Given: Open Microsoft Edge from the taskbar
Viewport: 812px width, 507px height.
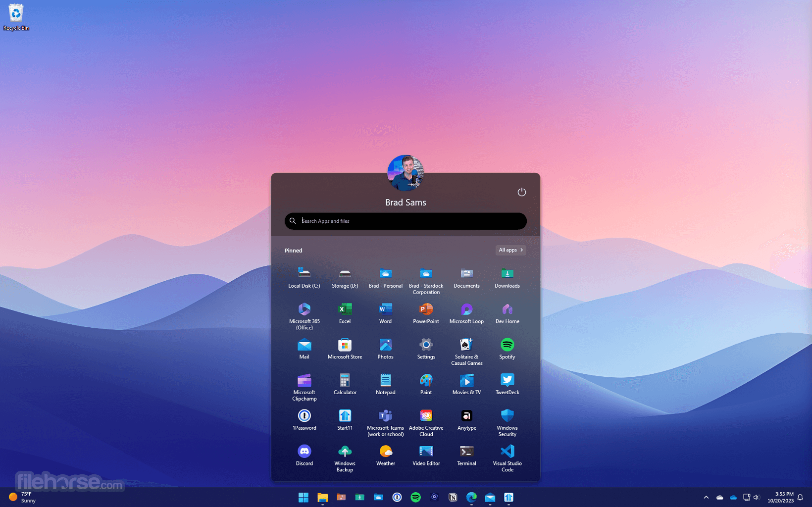Looking at the screenshot, I should tap(471, 497).
